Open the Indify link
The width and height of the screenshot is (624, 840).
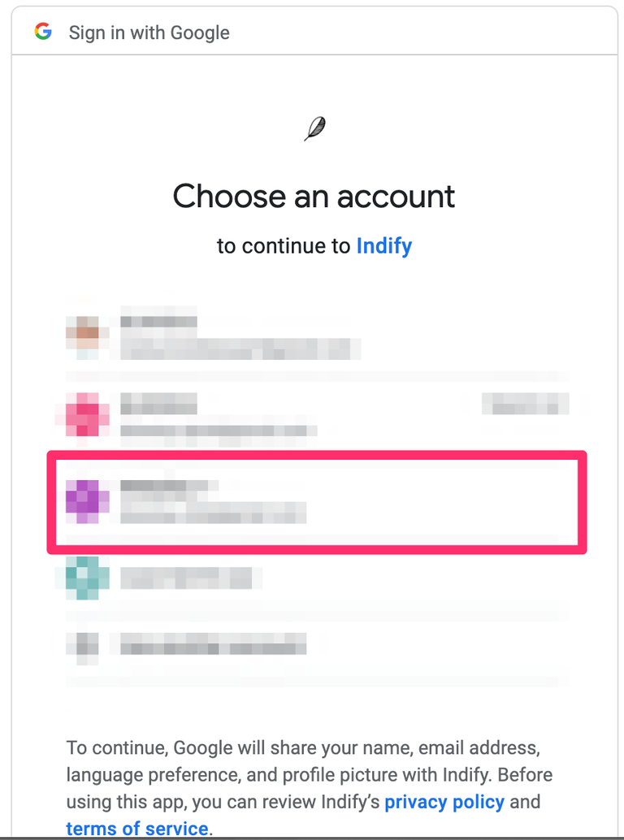coord(384,246)
